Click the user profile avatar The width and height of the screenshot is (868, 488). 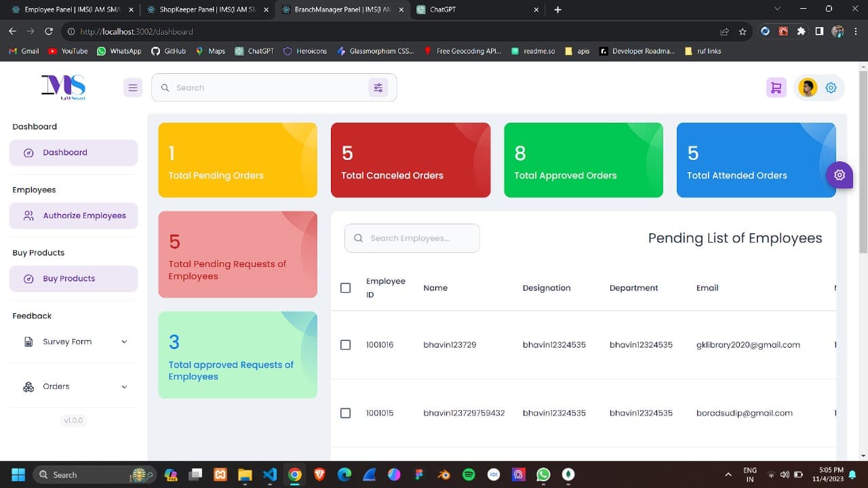tap(808, 87)
